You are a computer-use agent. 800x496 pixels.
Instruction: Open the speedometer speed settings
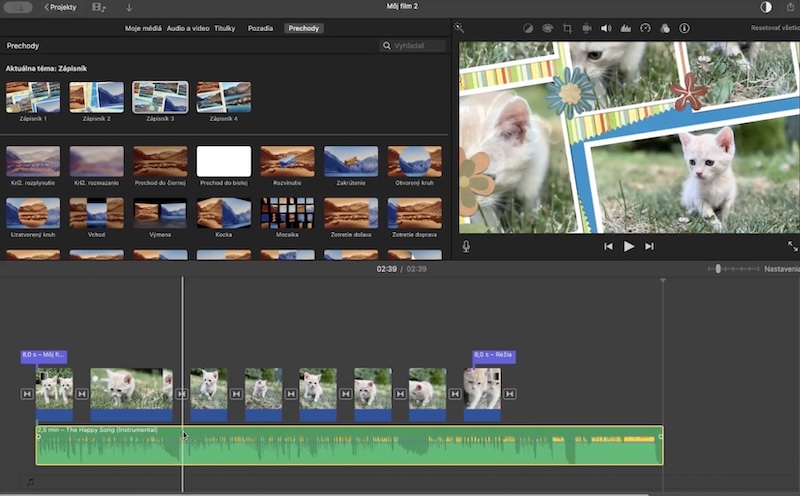click(x=645, y=29)
